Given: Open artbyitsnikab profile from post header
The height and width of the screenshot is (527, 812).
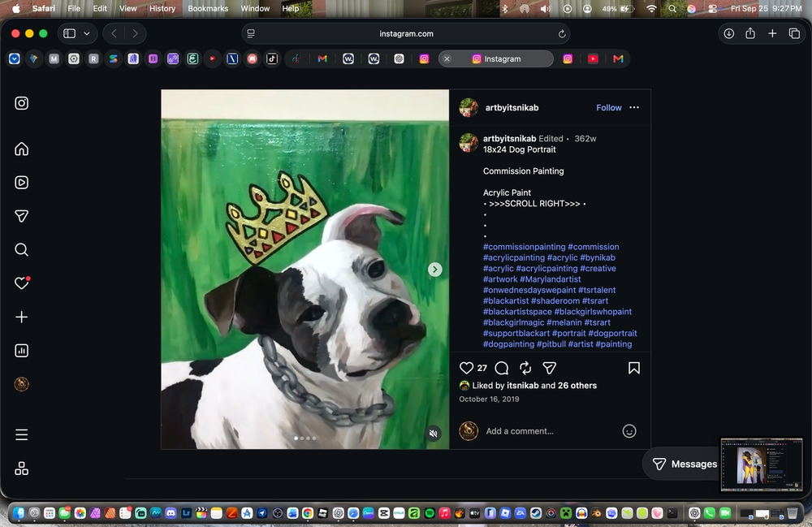Looking at the screenshot, I should [512, 108].
